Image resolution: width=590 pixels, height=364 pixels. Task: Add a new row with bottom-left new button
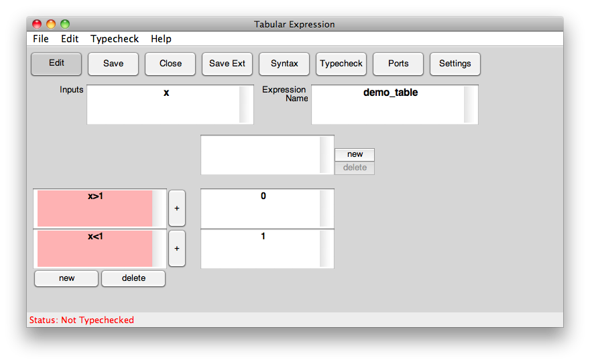tap(66, 278)
